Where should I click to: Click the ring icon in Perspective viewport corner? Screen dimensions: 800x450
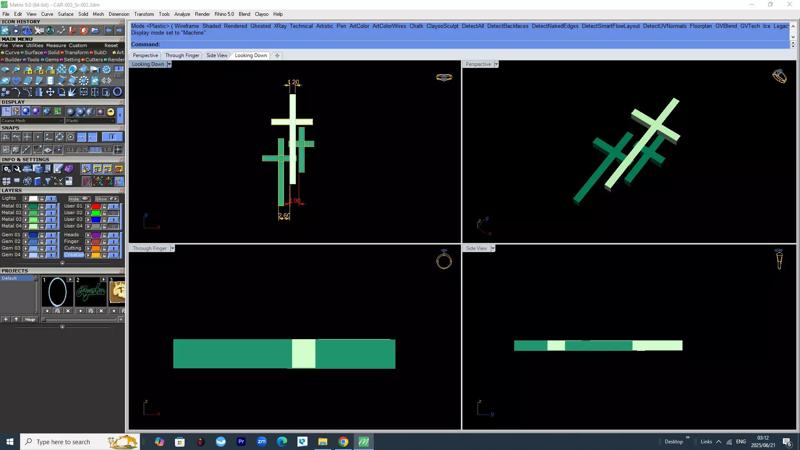click(x=779, y=76)
